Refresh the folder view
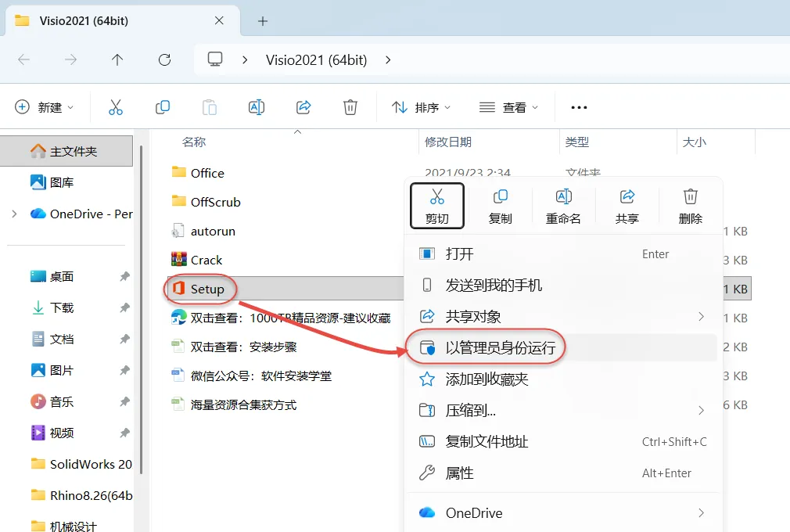The width and height of the screenshot is (790, 532). pyautogui.click(x=165, y=60)
